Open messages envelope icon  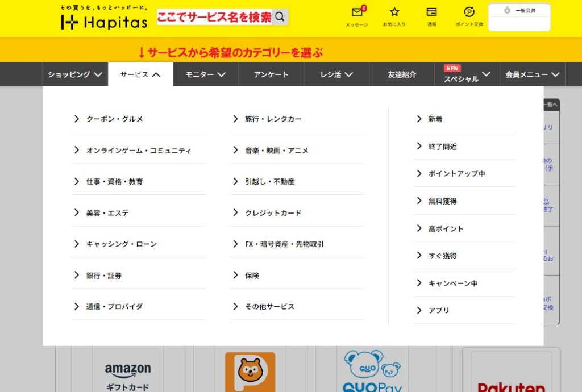(x=357, y=12)
